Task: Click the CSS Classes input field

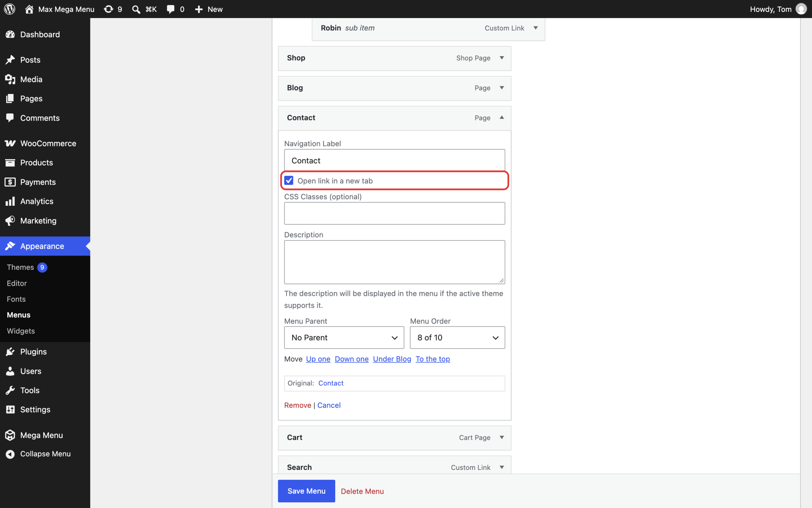Action: tap(394, 213)
